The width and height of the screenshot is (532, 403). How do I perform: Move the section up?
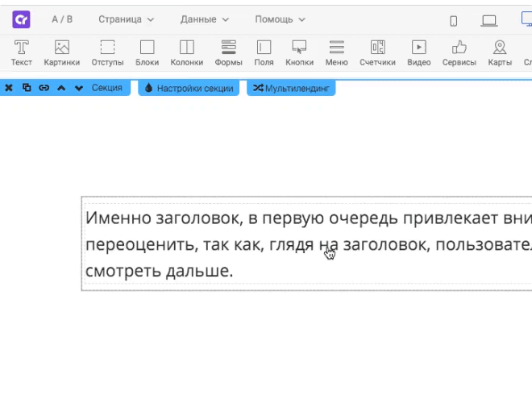61,88
